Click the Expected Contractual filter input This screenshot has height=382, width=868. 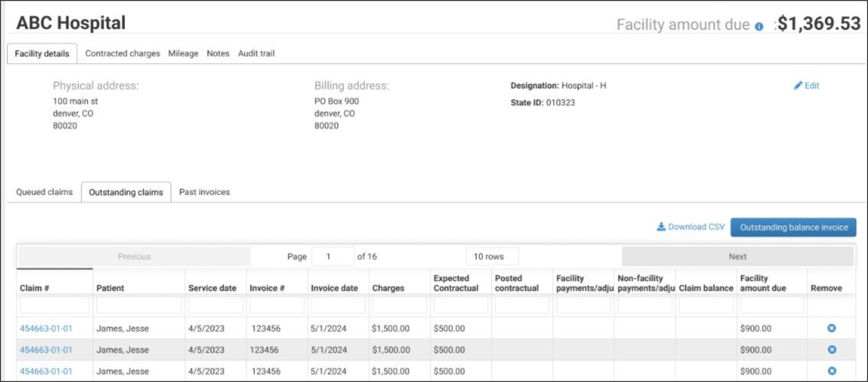461,305
